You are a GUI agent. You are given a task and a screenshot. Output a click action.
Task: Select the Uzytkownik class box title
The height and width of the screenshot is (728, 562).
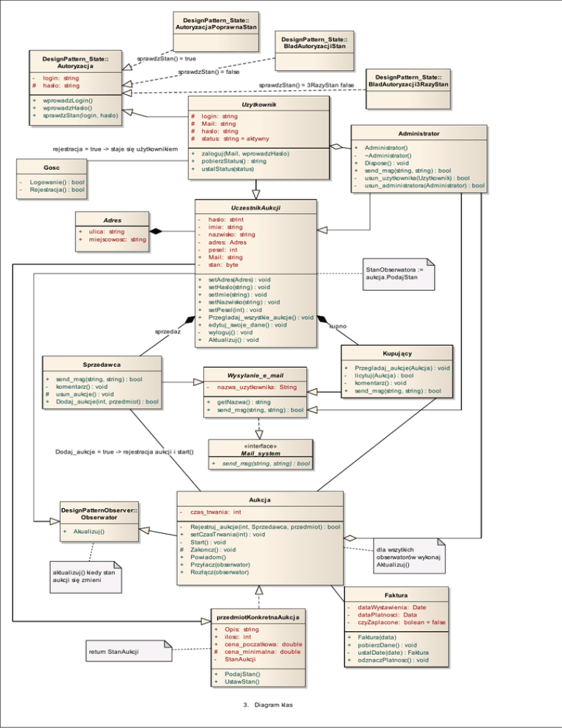tap(254, 105)
